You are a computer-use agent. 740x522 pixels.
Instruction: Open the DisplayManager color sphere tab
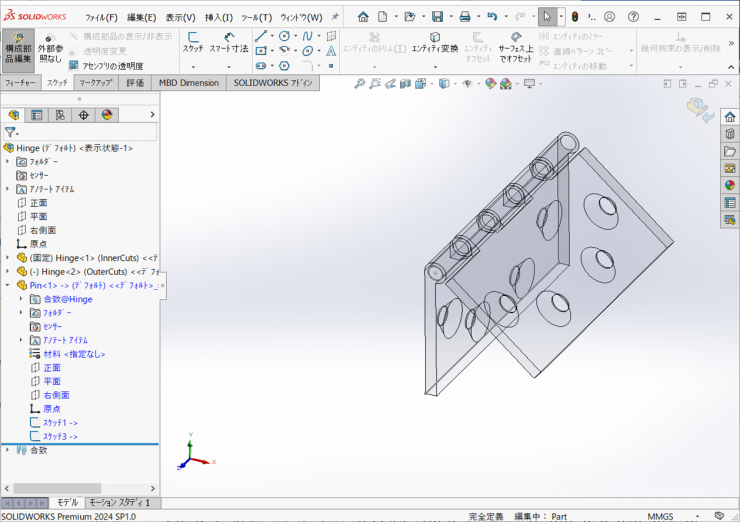(x=107, y=115)
